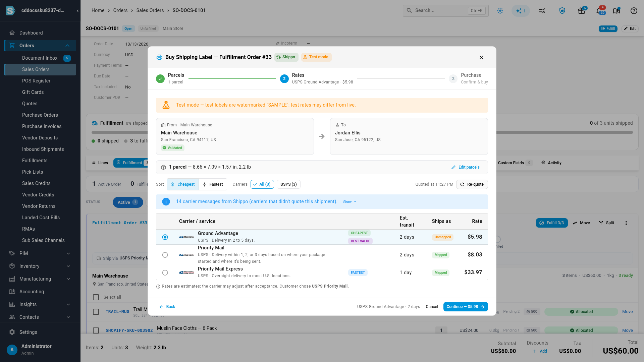The width and height of the screenshot is (644, 362).
Task: Open the documentation book icon
Action: click(616, 11)
